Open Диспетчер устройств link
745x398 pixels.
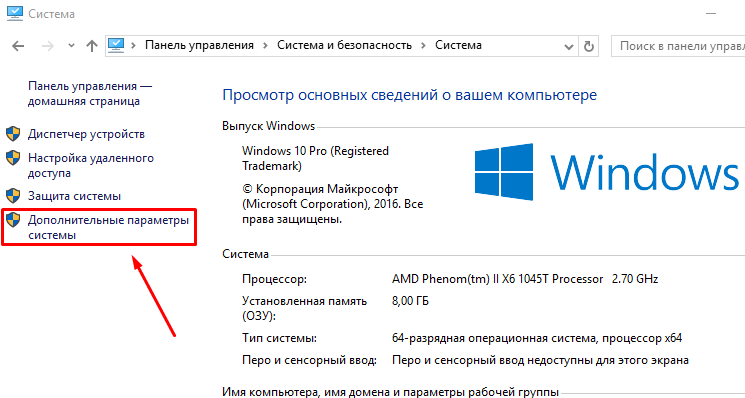[86, 134]
